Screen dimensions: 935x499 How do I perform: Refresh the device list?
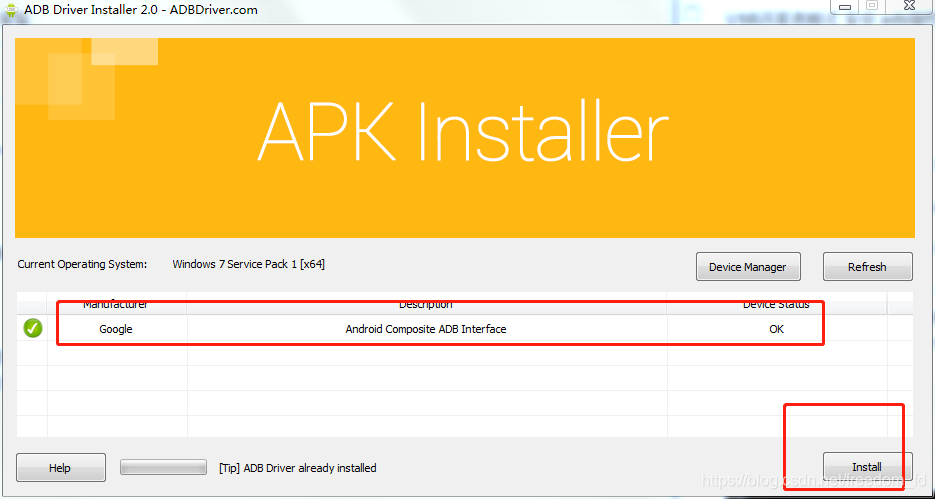click(x=867, y=266)
